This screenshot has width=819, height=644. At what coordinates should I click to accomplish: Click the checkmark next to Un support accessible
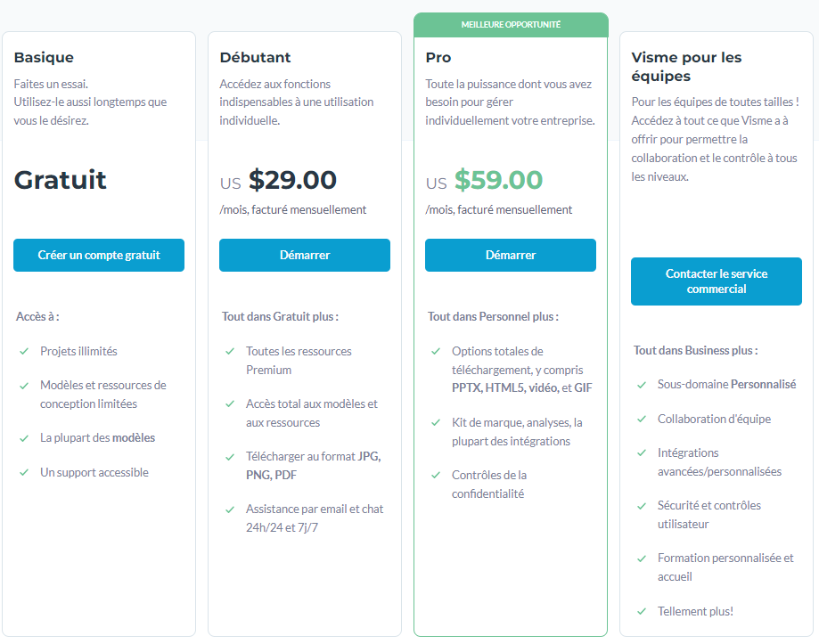[x=24, y=472]
